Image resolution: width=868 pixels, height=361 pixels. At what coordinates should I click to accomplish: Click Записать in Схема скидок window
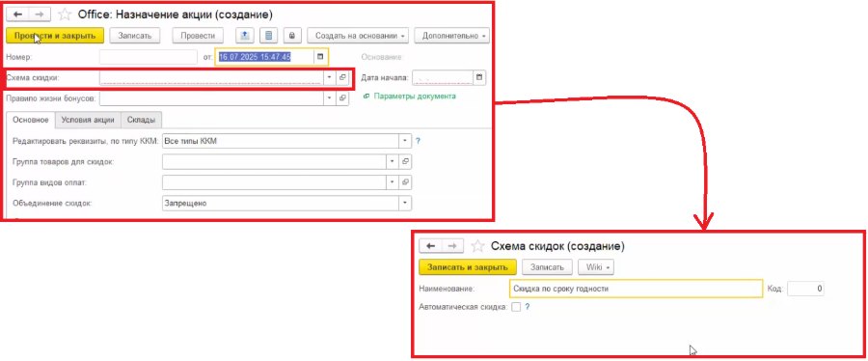click(548, 267)
